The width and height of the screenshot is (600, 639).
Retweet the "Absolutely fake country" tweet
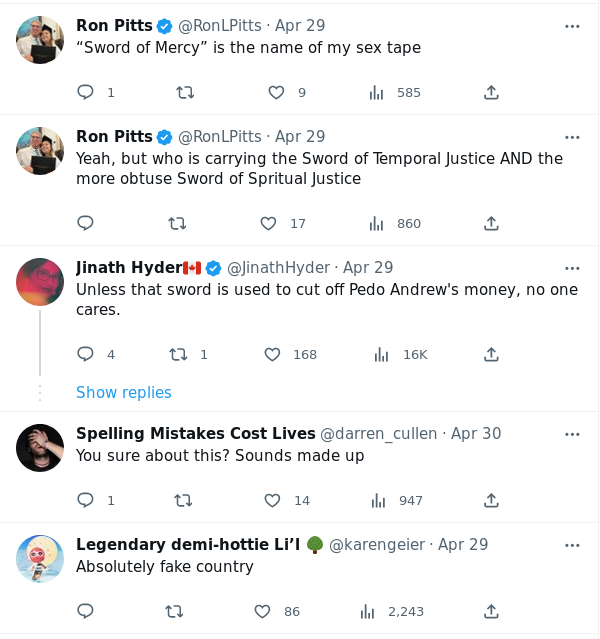tap(174, 611)
